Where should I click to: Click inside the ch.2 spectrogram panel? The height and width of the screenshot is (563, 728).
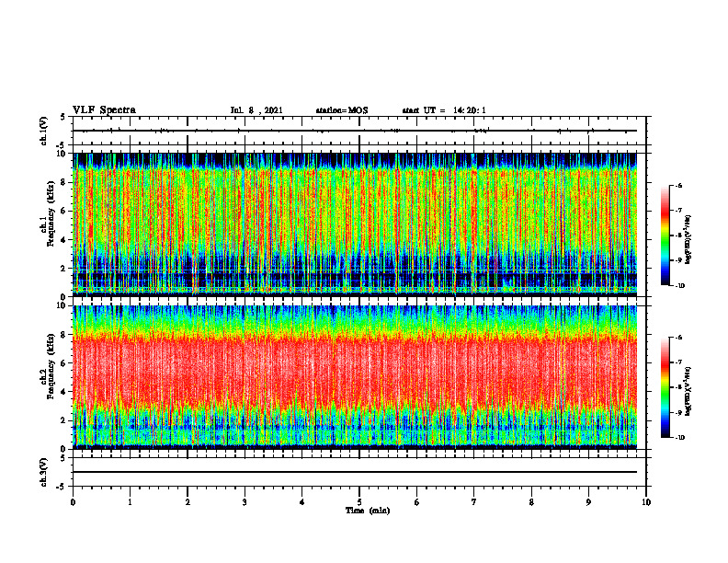click(355, 377)
